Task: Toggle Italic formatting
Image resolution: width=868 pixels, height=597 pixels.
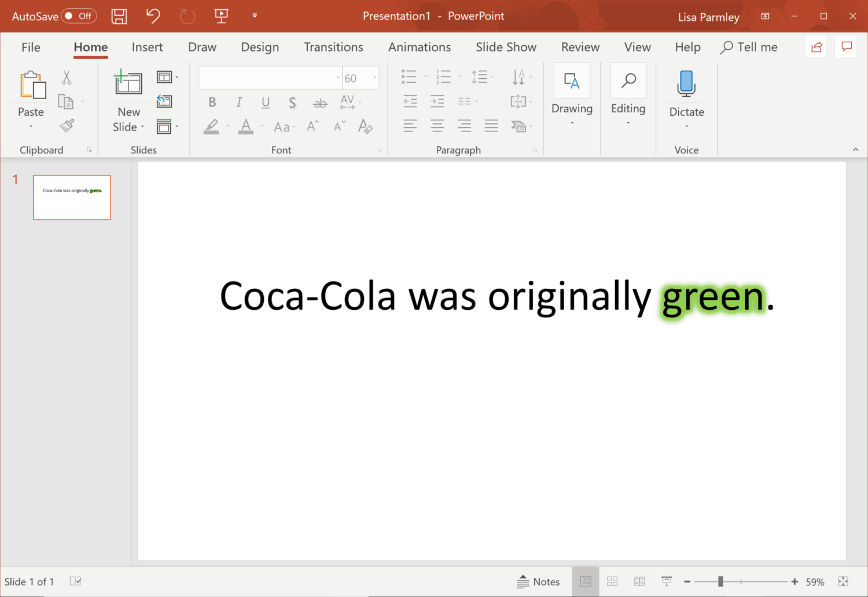Action: [x=239, y=102]
